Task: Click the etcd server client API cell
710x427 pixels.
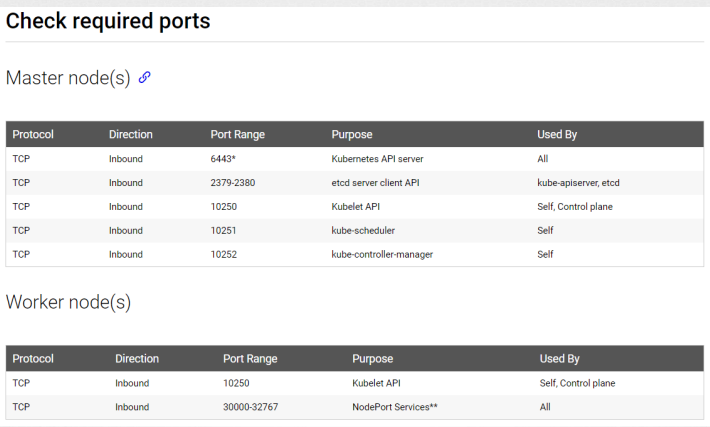Action: tap(375, 183)
